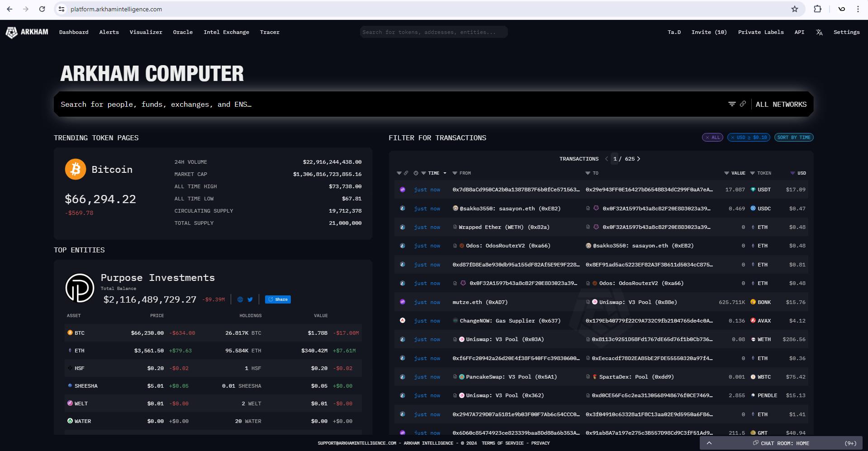Click the Bitcoin logo icon

click(76, 169)
